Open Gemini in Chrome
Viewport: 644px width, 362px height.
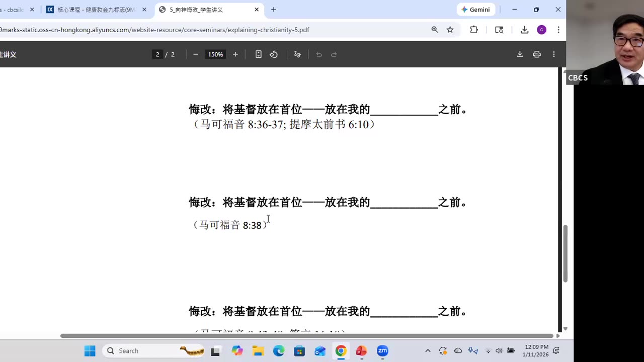pos(476,10)
